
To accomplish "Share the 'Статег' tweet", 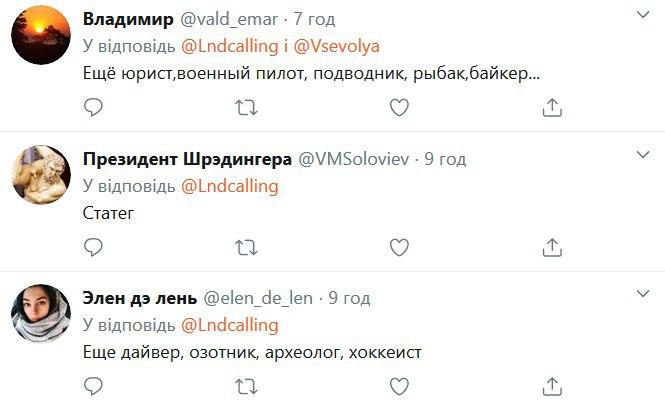I will (x=551, y=245).
